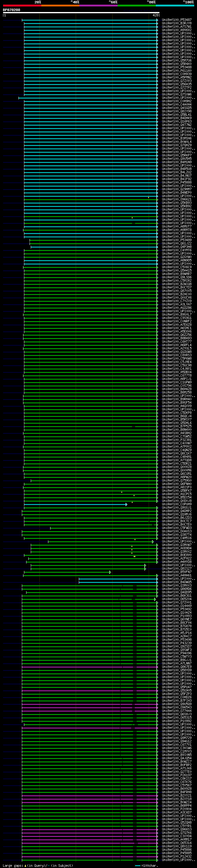Click the UniRef100_Q56A35 label

pyautogui.click(x=176, y=84)
